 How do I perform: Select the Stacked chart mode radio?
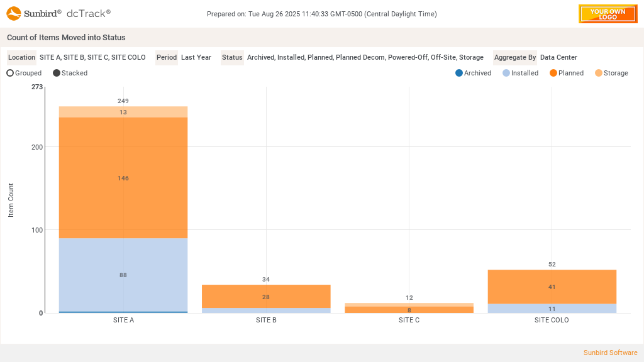[57, 73]
